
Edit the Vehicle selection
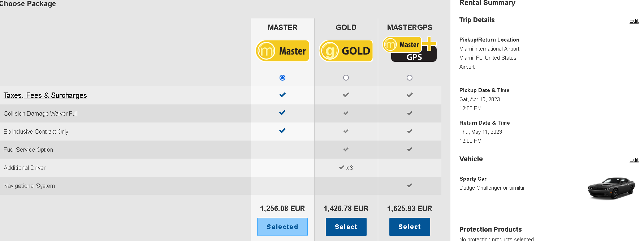634,160
